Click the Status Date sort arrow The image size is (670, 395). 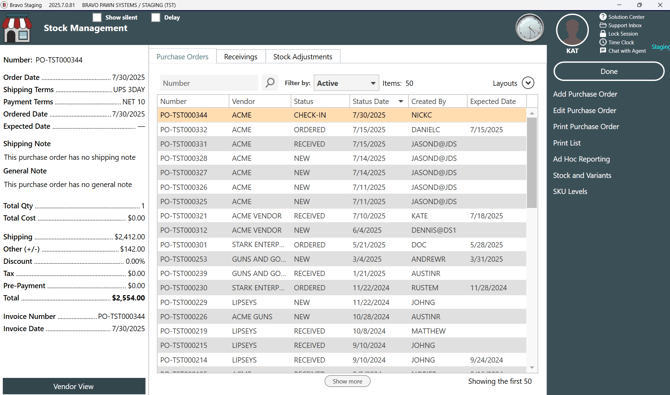click(x=401, y=101)
